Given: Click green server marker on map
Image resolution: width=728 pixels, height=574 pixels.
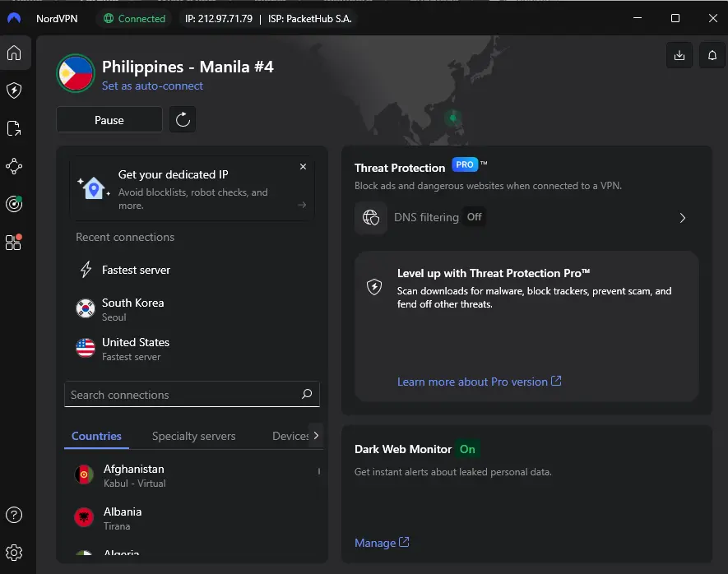Looking at the screenshot, I should click(452, 118).
